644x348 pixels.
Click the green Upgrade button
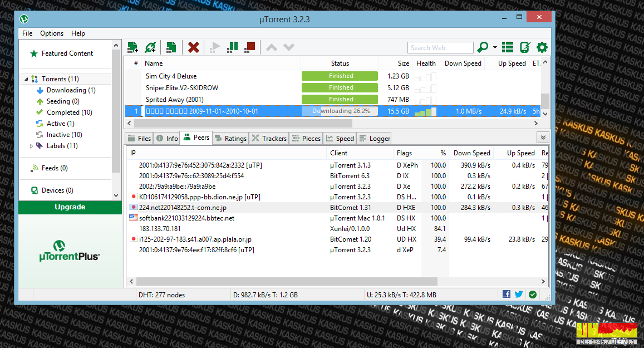tap(70, 207)
